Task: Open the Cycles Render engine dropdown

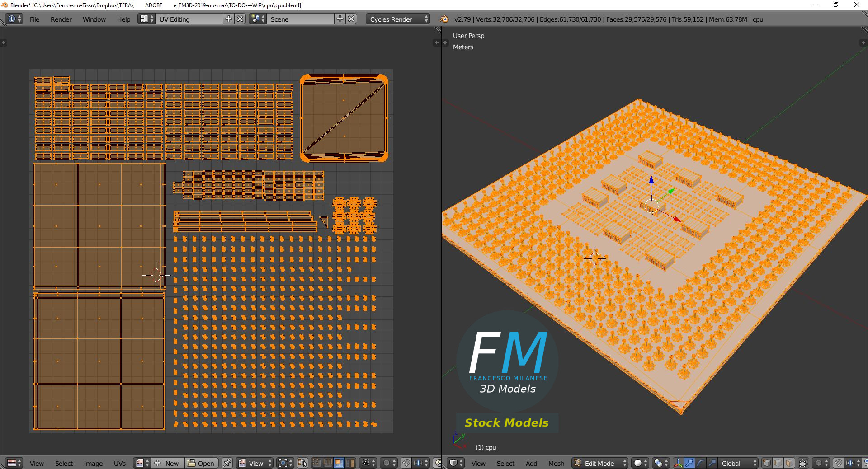Action: click(397, 19)
